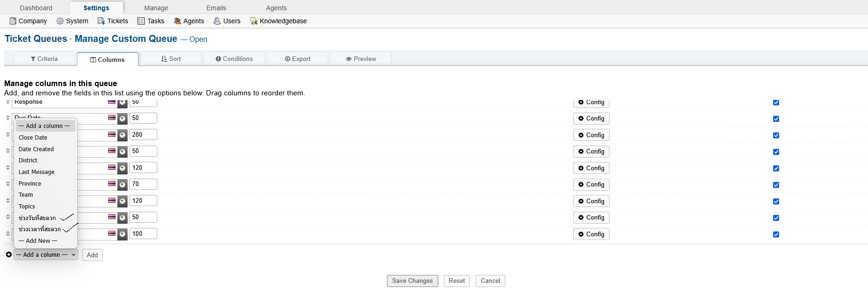Toggle the checkbox in the width 70 row
The height and width of the screenshot is (294, 868).
click(x=776, y=185)
